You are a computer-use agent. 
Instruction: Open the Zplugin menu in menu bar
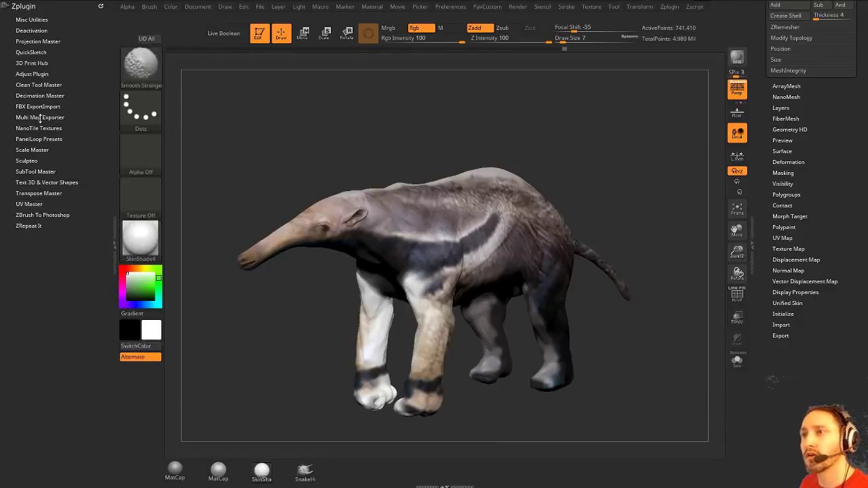(669, 7)
